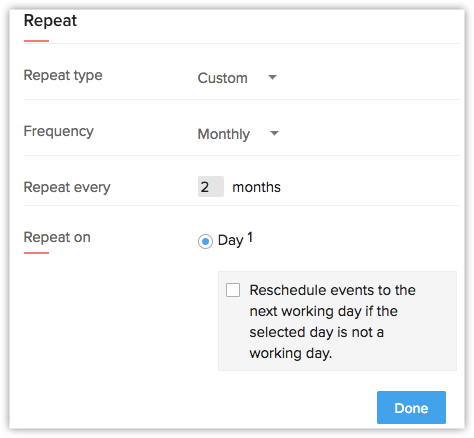Click the Day label beside radio button
The width and height of the screenshot is (474, 438).
pyautogui.click(x=230, y=240)
